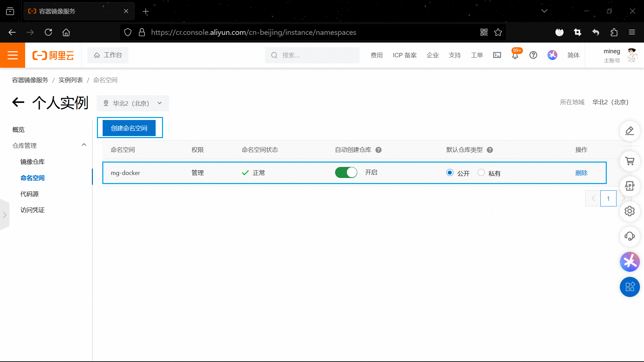Click the mg-docker namespace name
The image size is (644, 362).
125,173
